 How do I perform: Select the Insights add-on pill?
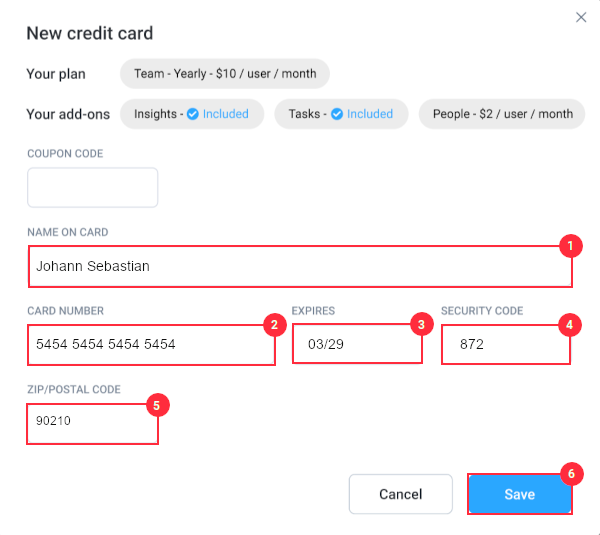[x=192, y=114]
